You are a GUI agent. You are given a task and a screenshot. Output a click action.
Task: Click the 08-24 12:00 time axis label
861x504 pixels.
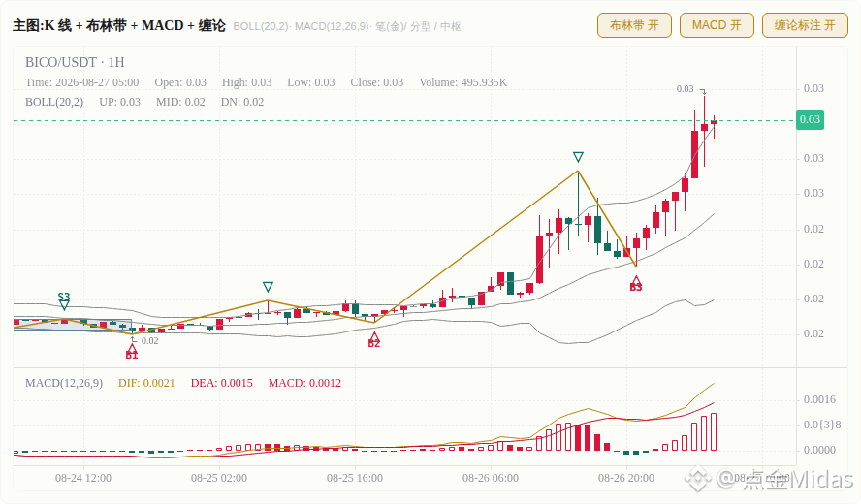tap(83, 478)
